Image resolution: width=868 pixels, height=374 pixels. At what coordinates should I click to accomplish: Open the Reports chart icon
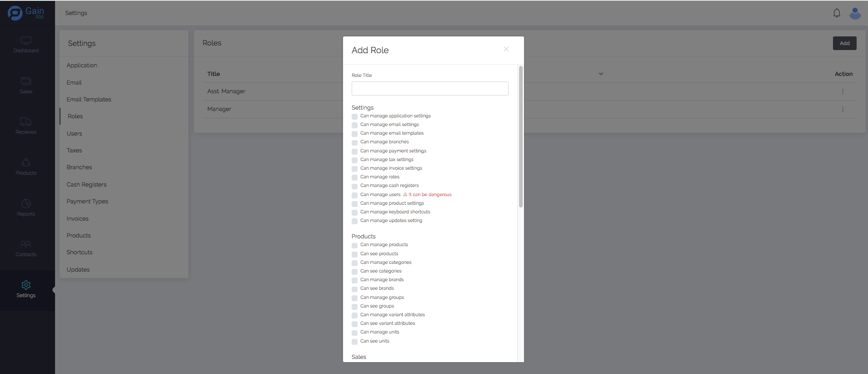coord(26,204)
